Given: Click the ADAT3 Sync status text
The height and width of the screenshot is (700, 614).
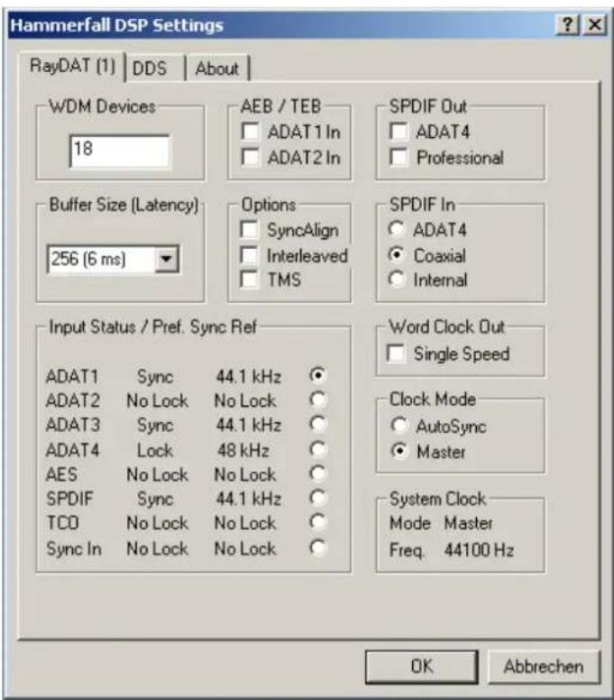Looking at the screenshot, I should pyautogui.click(x=155, y=426).
